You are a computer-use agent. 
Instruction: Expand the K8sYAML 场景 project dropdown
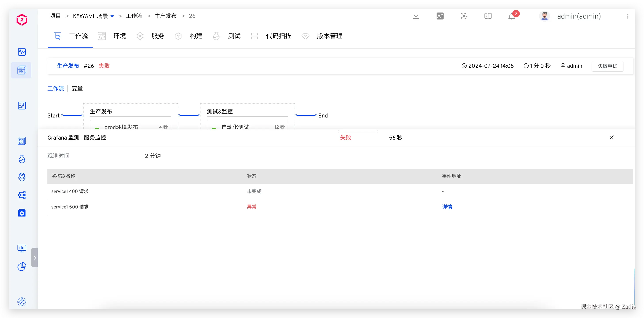pos(112,16)
